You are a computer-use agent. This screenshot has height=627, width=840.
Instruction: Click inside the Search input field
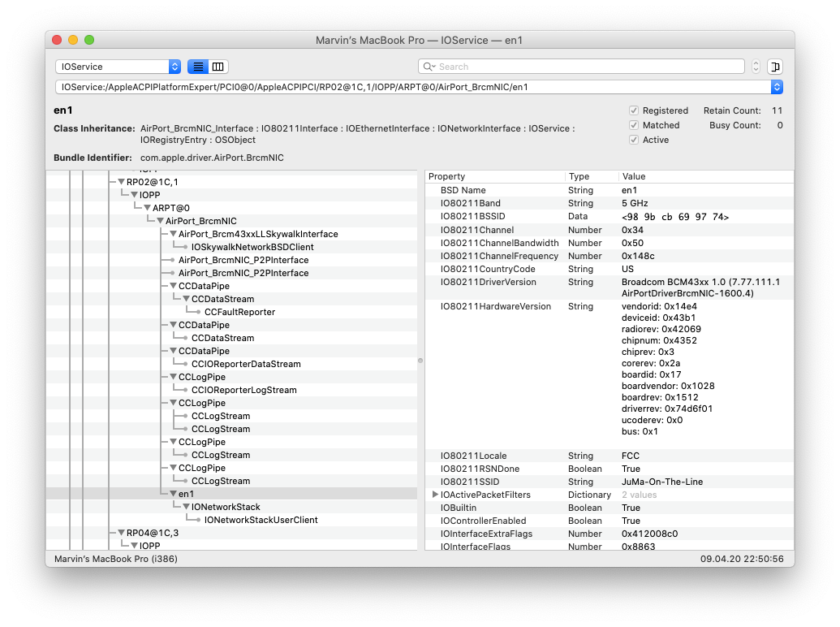pos(584,67)
